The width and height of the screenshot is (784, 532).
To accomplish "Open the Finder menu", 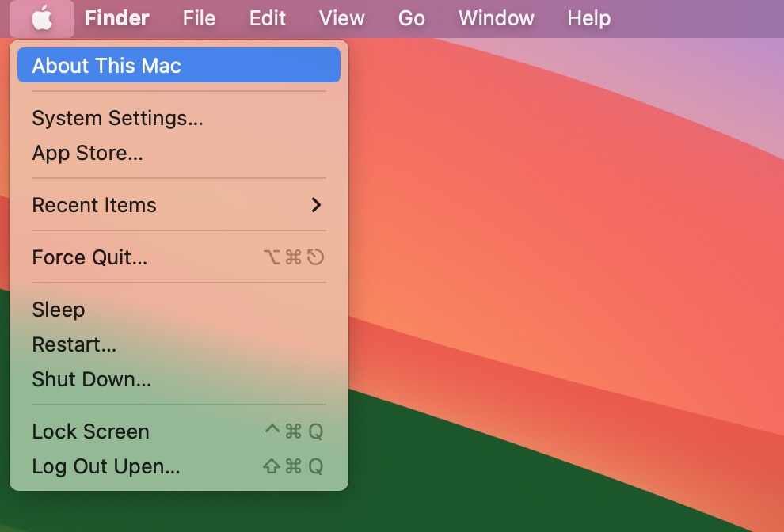I will pyautogui.click(x=116, y=18).
